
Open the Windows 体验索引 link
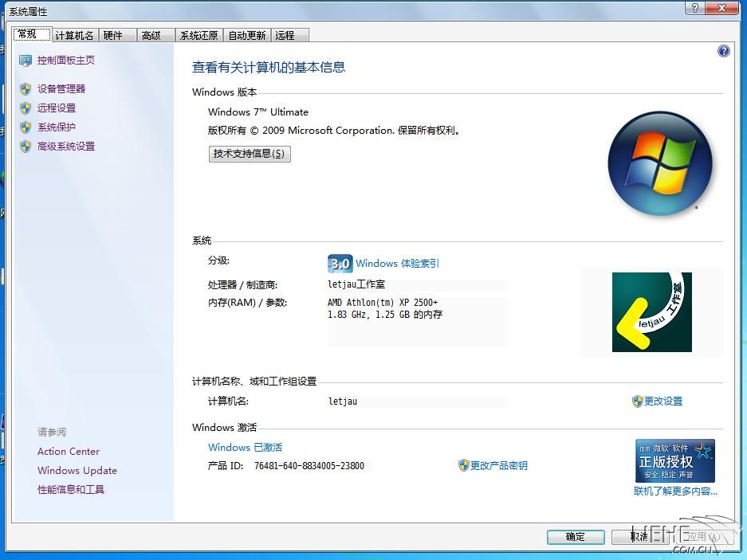(x=397, y=264)
